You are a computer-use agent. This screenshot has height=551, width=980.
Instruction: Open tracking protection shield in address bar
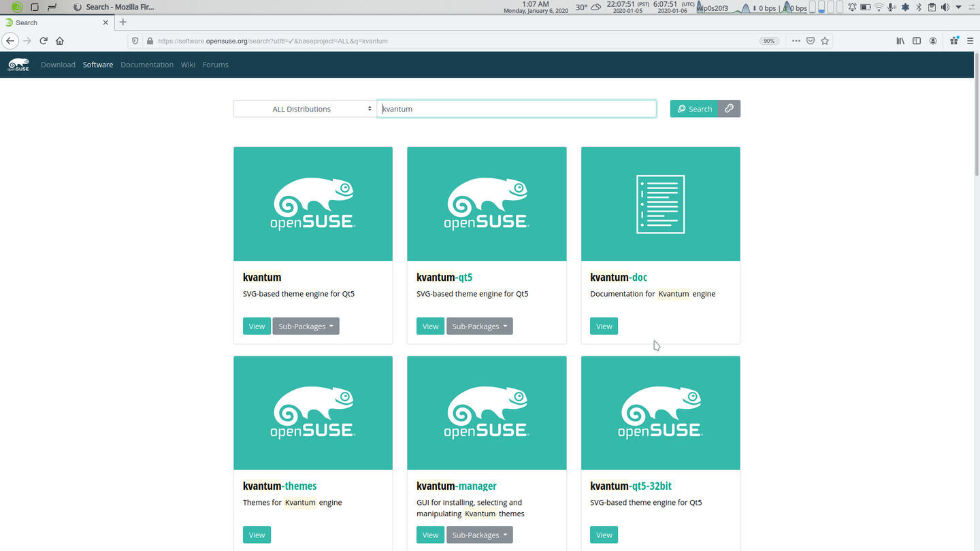click(135, 41)
